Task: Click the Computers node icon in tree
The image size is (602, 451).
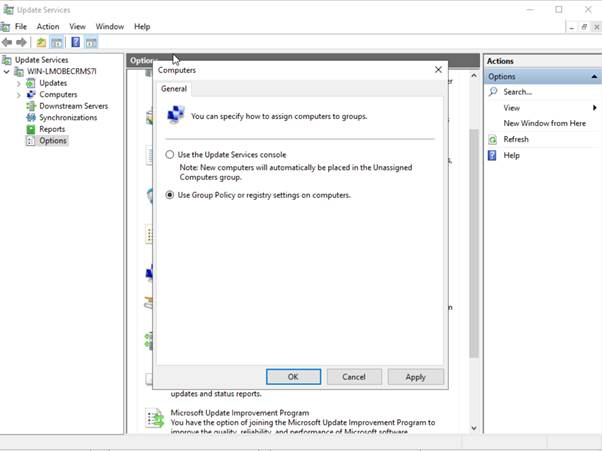Action: point(31,94)
